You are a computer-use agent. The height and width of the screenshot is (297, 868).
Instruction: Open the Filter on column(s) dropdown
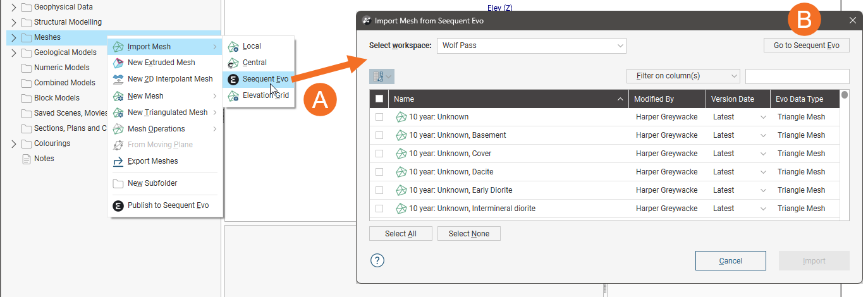point(683,76)
